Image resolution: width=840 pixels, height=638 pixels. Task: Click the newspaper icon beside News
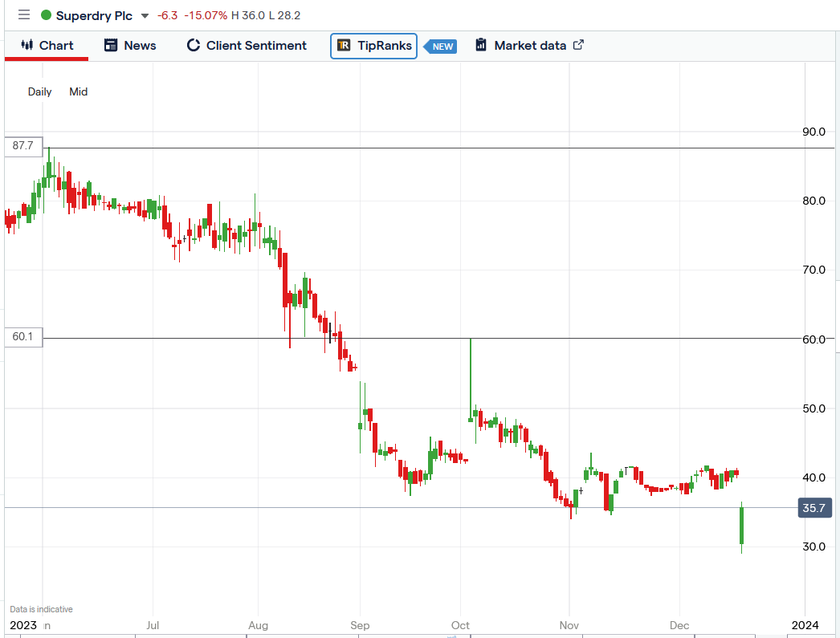111,45
